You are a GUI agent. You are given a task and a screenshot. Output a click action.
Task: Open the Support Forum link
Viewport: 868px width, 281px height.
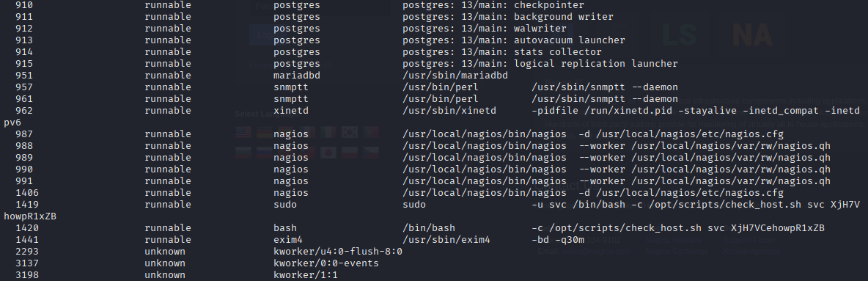tap(750, 240)
